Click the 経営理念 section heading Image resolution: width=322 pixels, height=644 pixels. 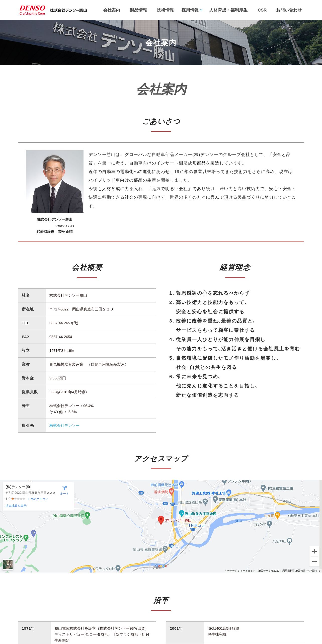[x=235, y=267]
